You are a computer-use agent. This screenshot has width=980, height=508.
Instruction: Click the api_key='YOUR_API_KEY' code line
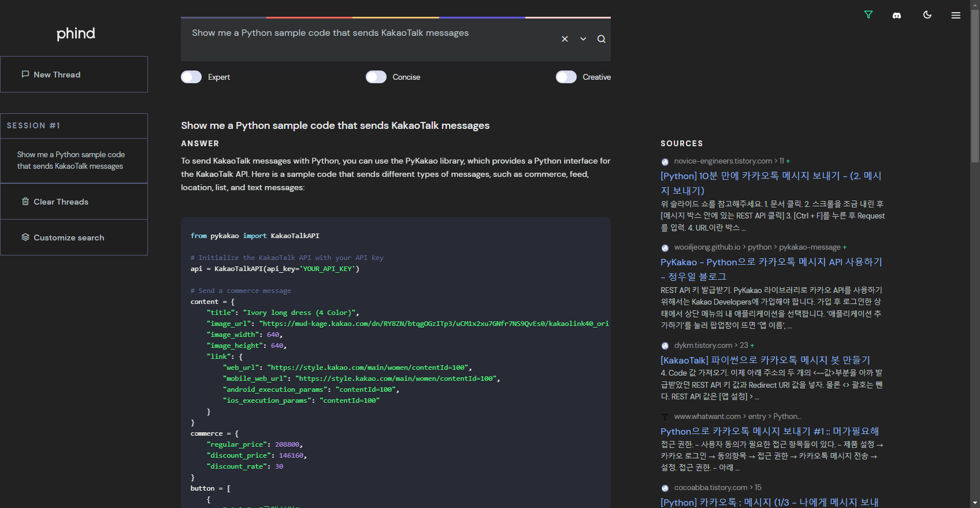coord(275,269)
